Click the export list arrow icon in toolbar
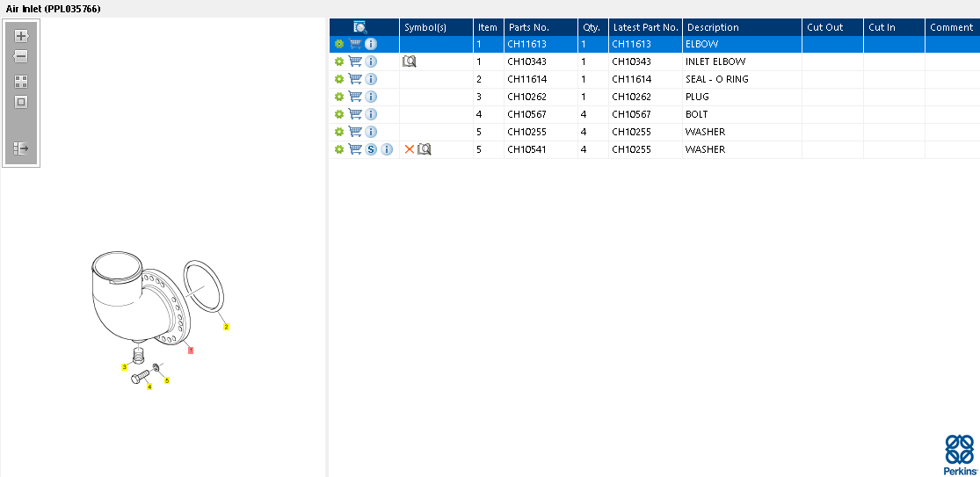The height and width of the screenshot is (477, 980). (x=21, y=148)
